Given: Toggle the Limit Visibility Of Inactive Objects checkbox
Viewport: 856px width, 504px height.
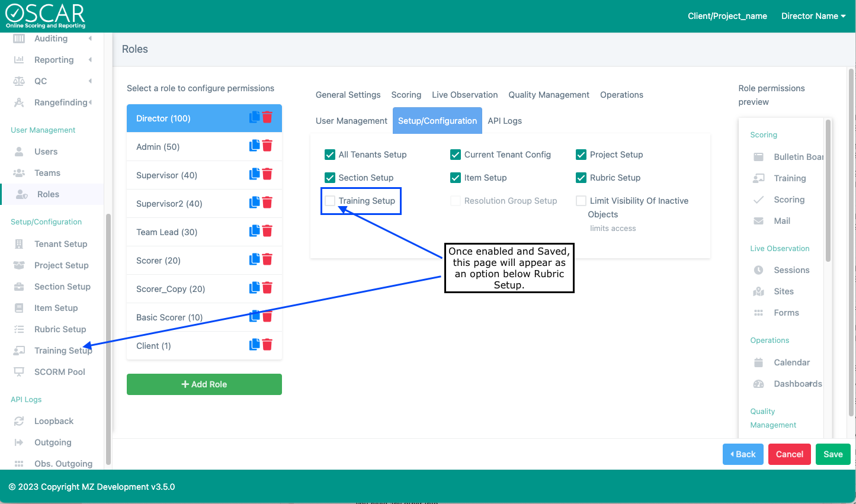Looking at the screenshot, I should [581, 201].
